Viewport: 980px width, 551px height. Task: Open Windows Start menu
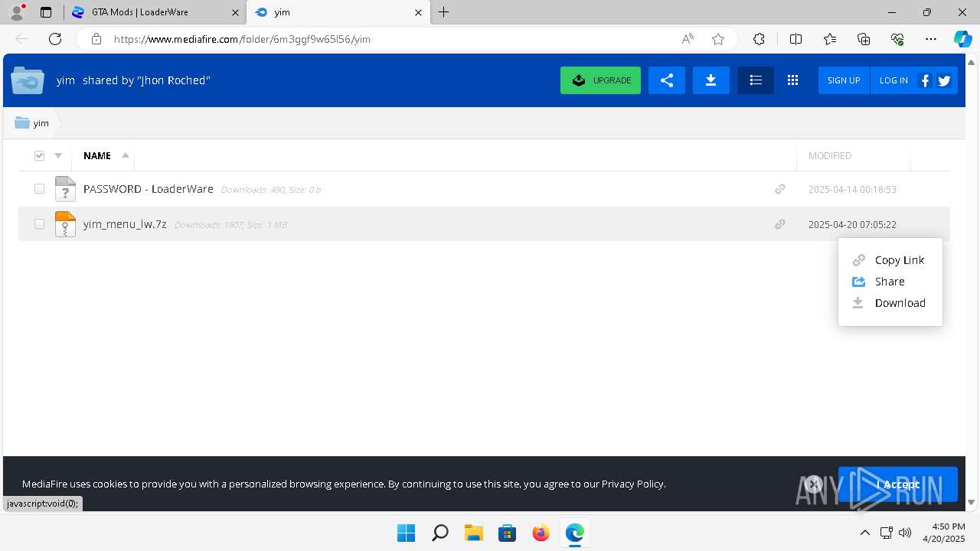(406, 533)
